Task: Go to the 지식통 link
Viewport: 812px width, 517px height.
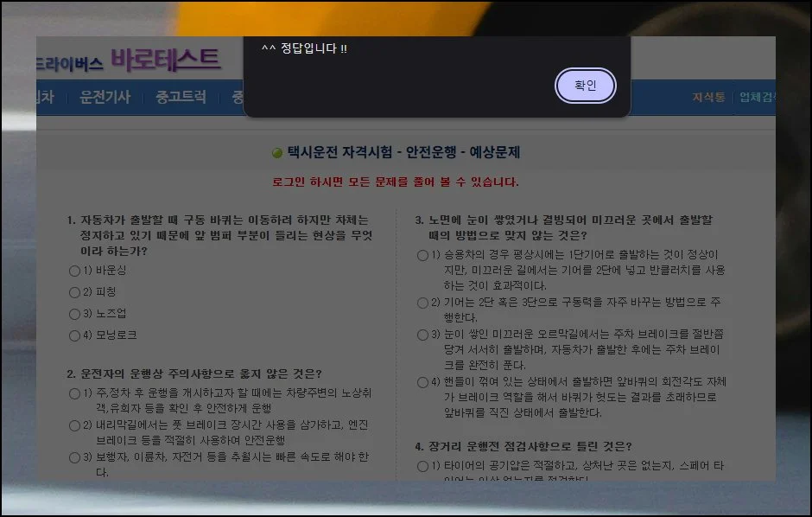Action: coord(708,97)
